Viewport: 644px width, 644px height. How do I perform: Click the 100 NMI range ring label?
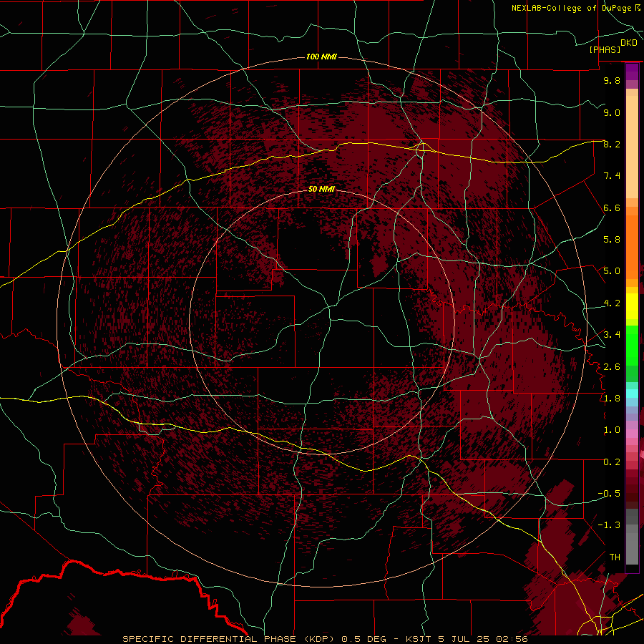tap(321, 57)
